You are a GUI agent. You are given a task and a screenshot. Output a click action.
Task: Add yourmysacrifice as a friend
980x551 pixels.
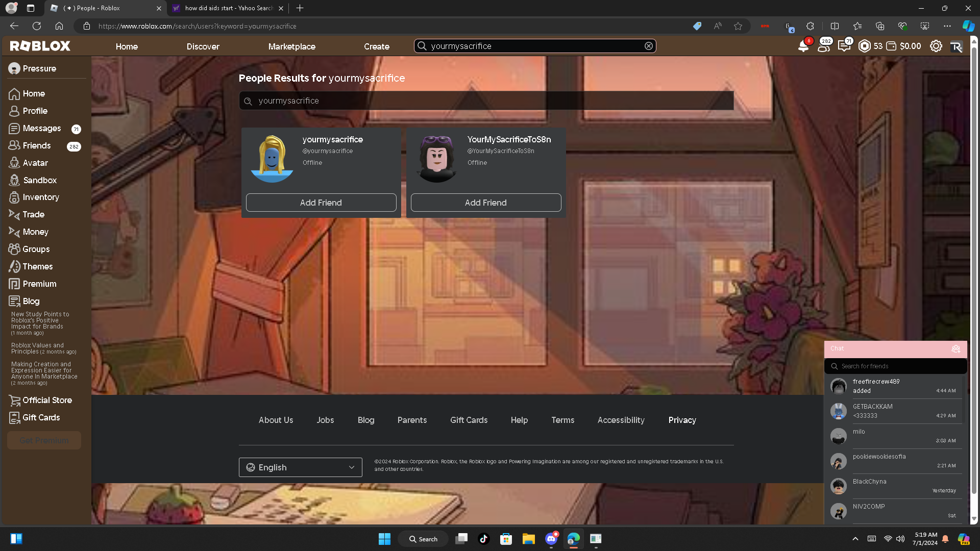[321, 203]
